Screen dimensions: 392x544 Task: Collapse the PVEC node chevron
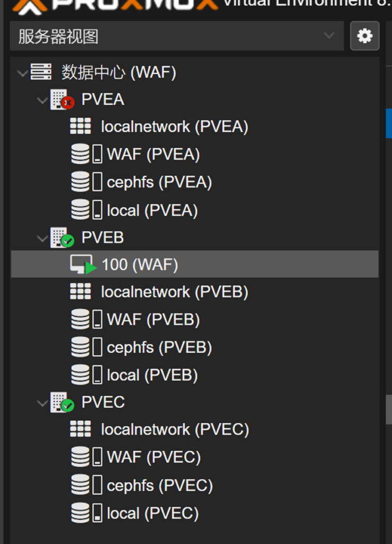[x=42, y=403]
